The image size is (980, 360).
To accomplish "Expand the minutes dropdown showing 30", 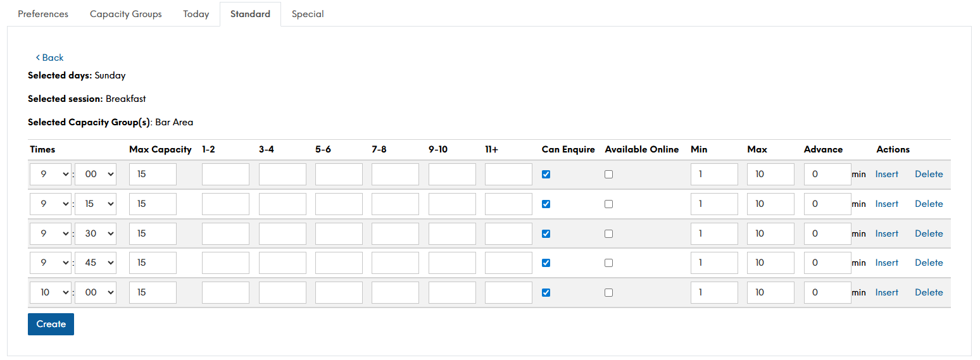I will coord(96,233).
